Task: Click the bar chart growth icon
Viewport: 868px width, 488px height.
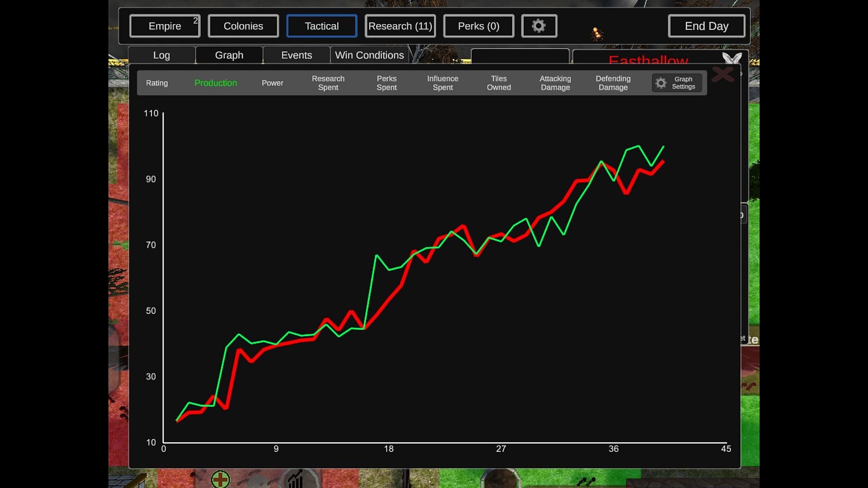Action: click(296, 479)
